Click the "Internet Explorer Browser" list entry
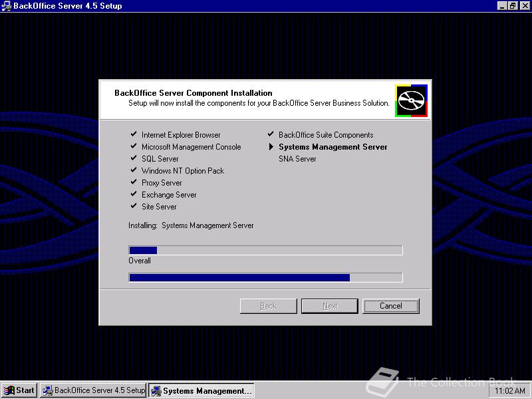The height and width of the screenshot is (399, 532). point(181,135)
